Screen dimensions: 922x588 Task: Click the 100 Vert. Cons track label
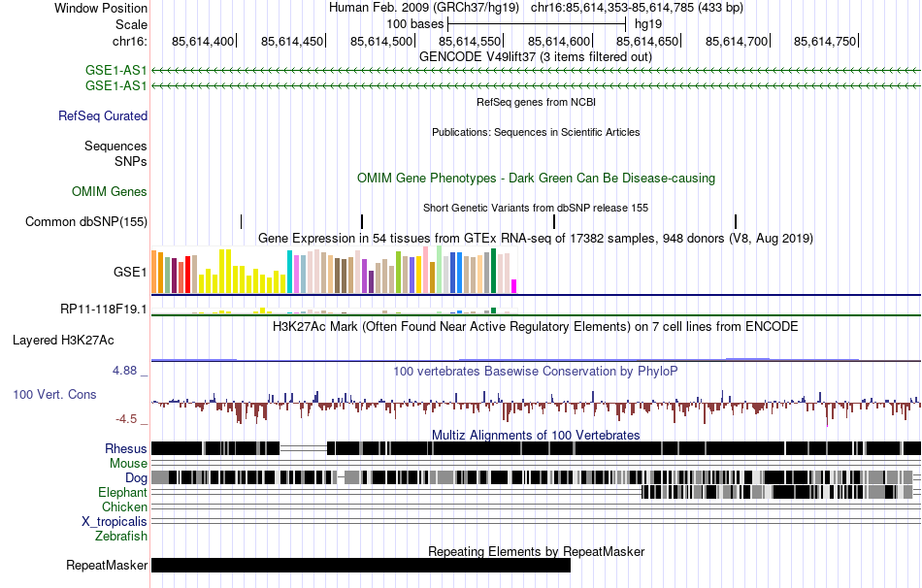(54, 395)
